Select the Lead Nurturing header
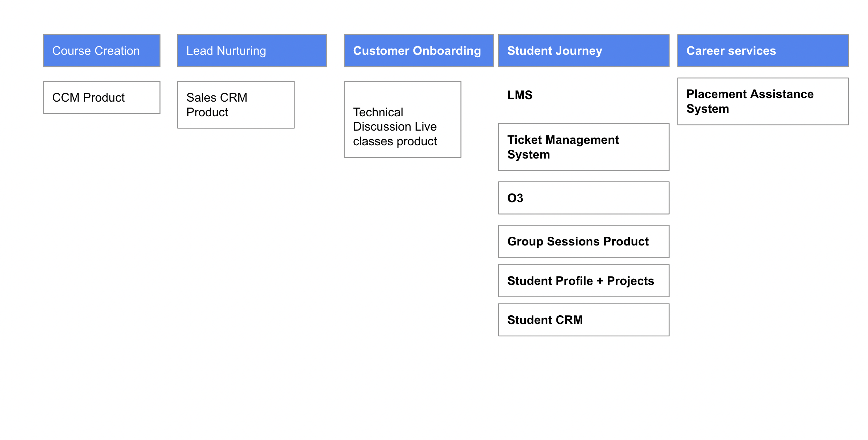Image resolution: width=868 pixels, height=440 pixels. pos(252,51)
